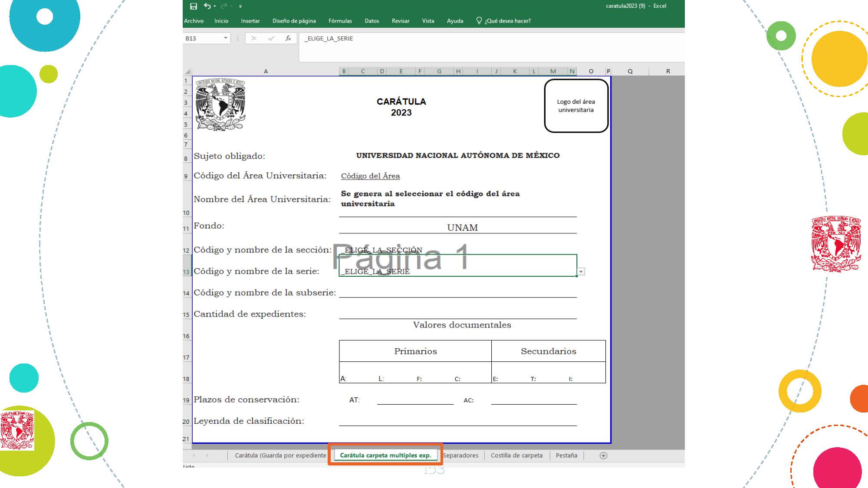Select column R header
868x488 pixels.
point(667,71)
